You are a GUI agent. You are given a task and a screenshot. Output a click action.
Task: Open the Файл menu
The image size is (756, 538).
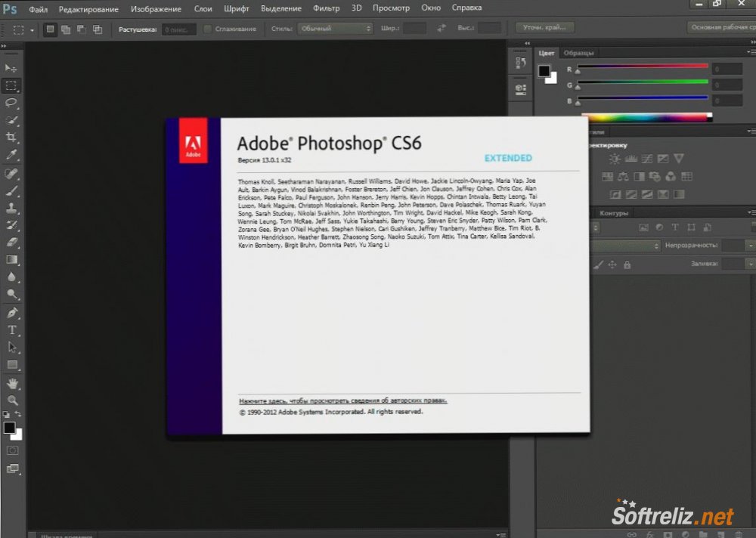(38, 9)
